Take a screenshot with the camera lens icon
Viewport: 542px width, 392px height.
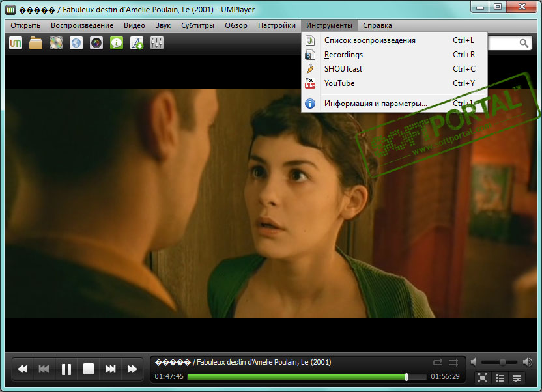coord(96,43)
